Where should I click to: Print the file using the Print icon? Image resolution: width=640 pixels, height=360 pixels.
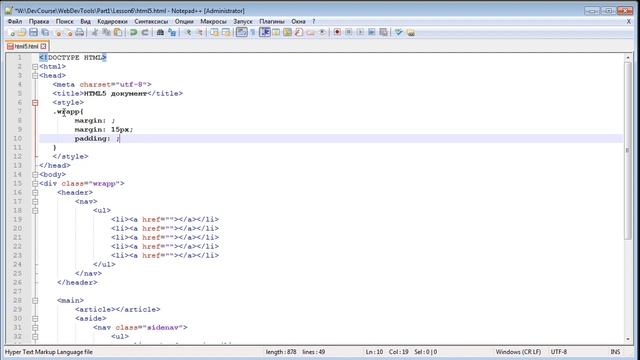pos(80,32)
